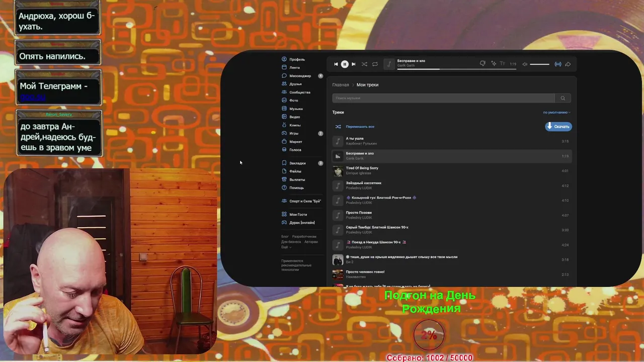Screen dimensions: 644x362
Task: Pause the currently playing track
Action: tap(345, 64)
